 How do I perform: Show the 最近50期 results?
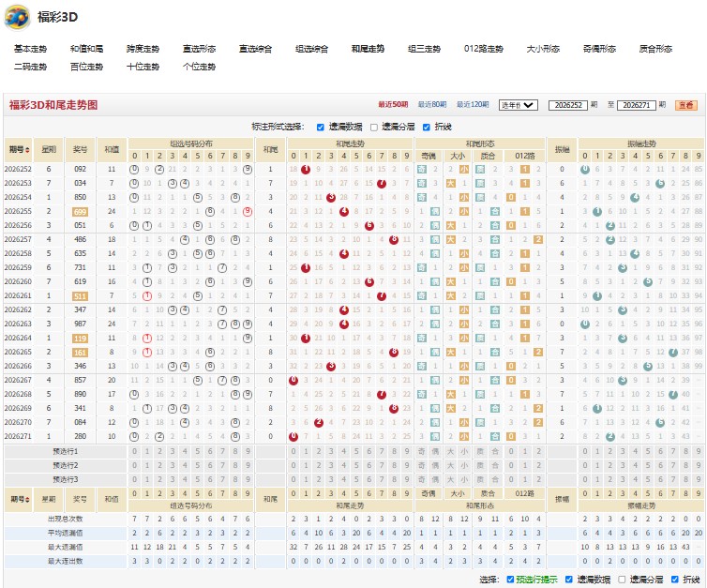click(393, 105)
